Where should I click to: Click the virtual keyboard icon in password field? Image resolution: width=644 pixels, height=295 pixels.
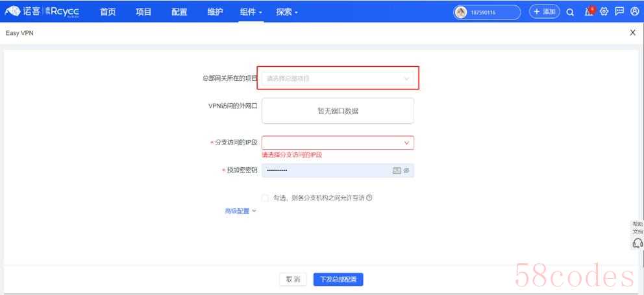(397, 171)
